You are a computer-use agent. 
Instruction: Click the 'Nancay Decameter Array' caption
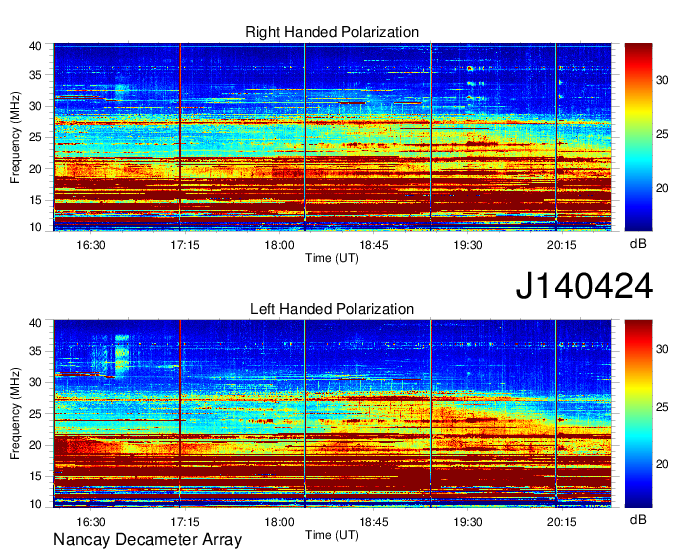147,540
